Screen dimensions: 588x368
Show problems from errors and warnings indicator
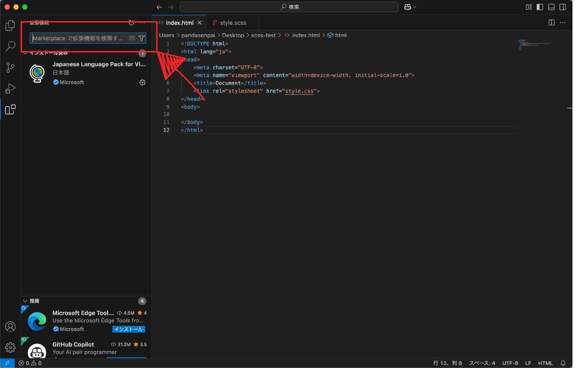tap(30, 363)
